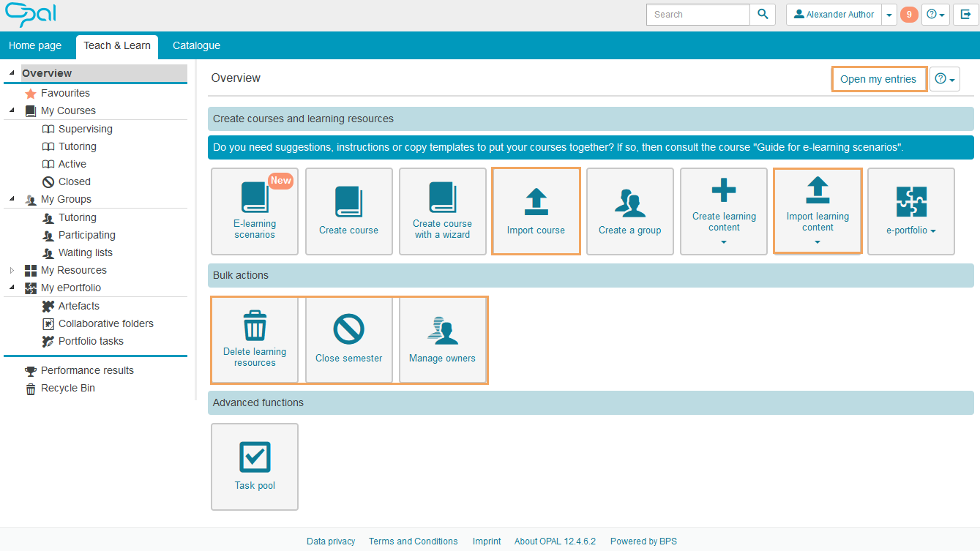Image resolution: width=980 pixels, height=551 pixels.
Task: Go to the Home page tab
Action: 35,45
